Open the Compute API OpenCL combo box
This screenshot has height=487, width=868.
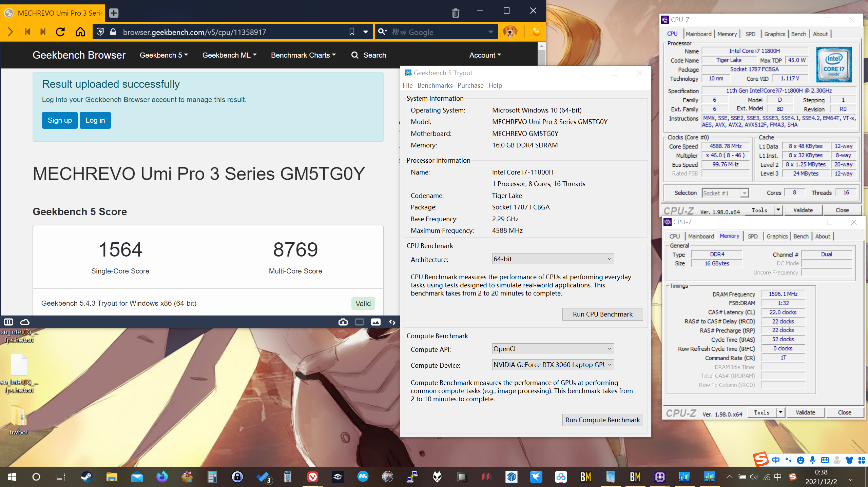coord(553,349)
